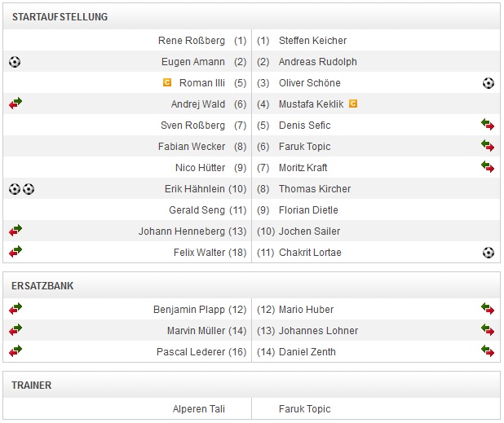Select trainer Alperen Tali
The height and width of the screenshot is (423, 504).
(x=199, y=409)
